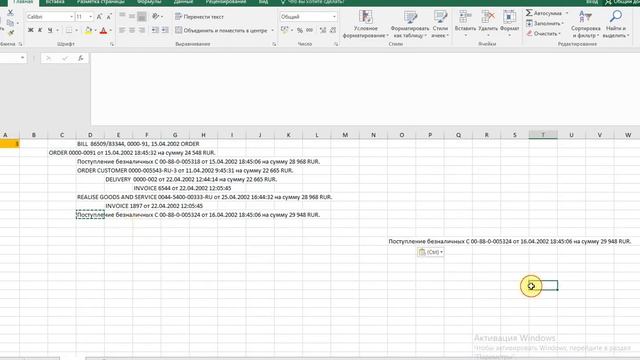The width and height of the screenshot is (640, 360).
Task: Switch to Разметка страницы tab
Action: (x=101, y=2)
